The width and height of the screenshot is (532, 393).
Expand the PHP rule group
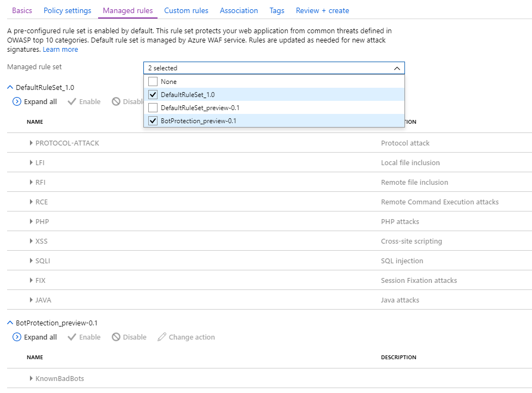[x=31, y=222]
